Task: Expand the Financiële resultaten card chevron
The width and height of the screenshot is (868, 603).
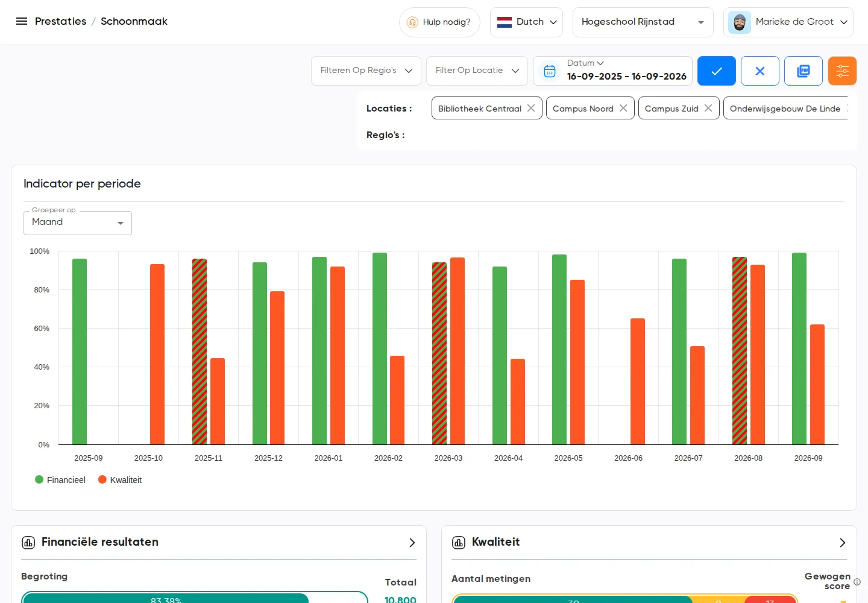Action: (412, 543)
